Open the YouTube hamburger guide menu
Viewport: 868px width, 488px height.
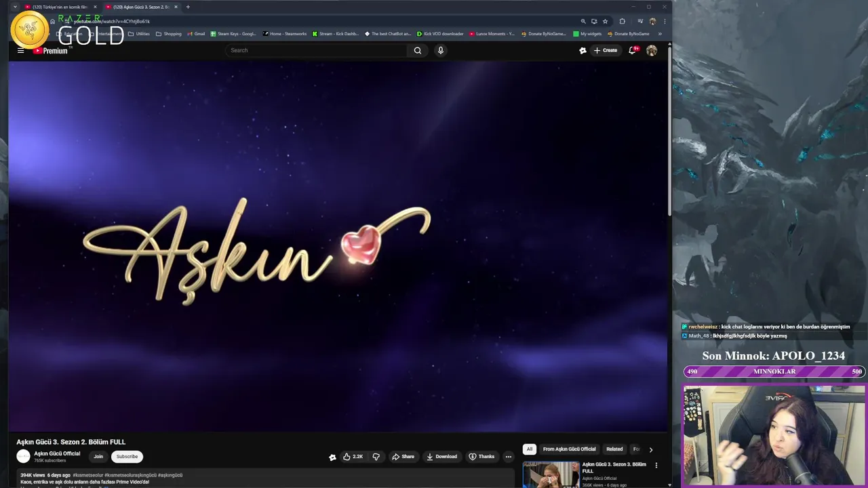20,50
